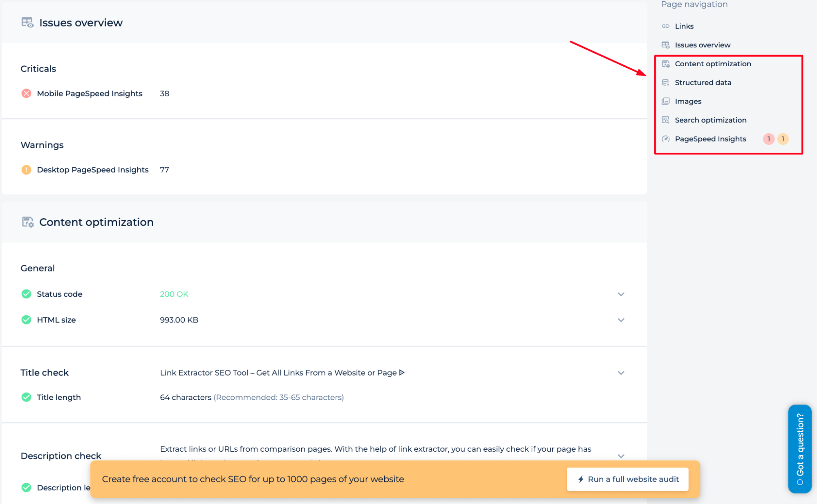
Task: Click the Title length label
Action: pyautogui.click(x=59, y=397)
